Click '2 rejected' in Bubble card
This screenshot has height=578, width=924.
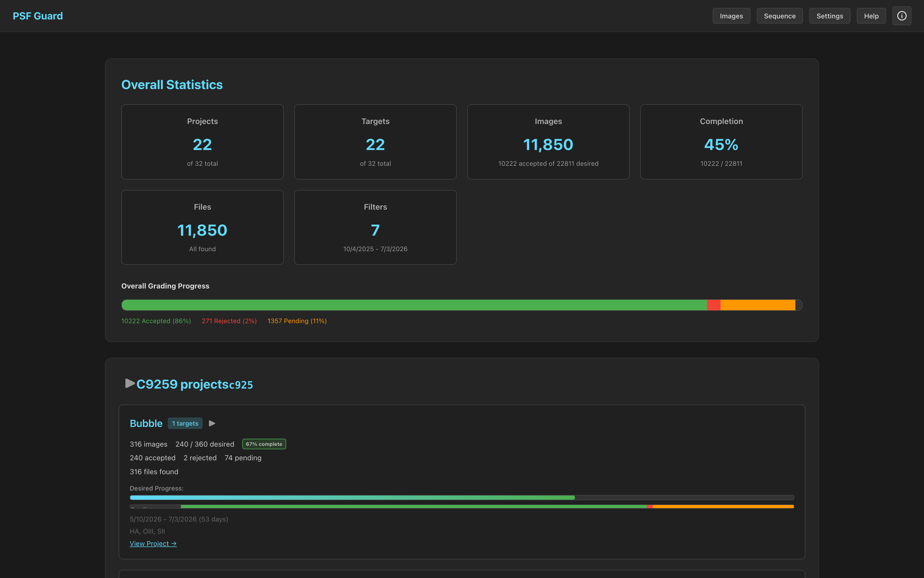click(x=200, y=458)
